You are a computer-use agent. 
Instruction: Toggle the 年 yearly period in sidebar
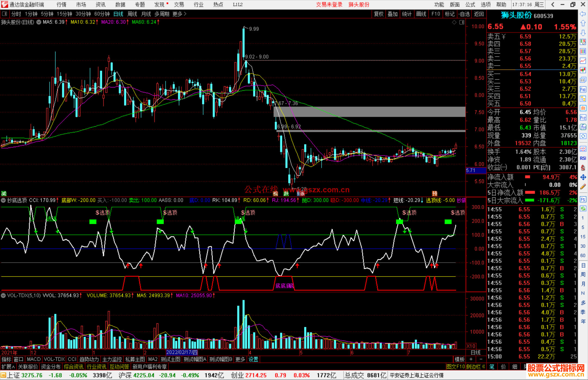pyautogui.click(x=583, y=321)
